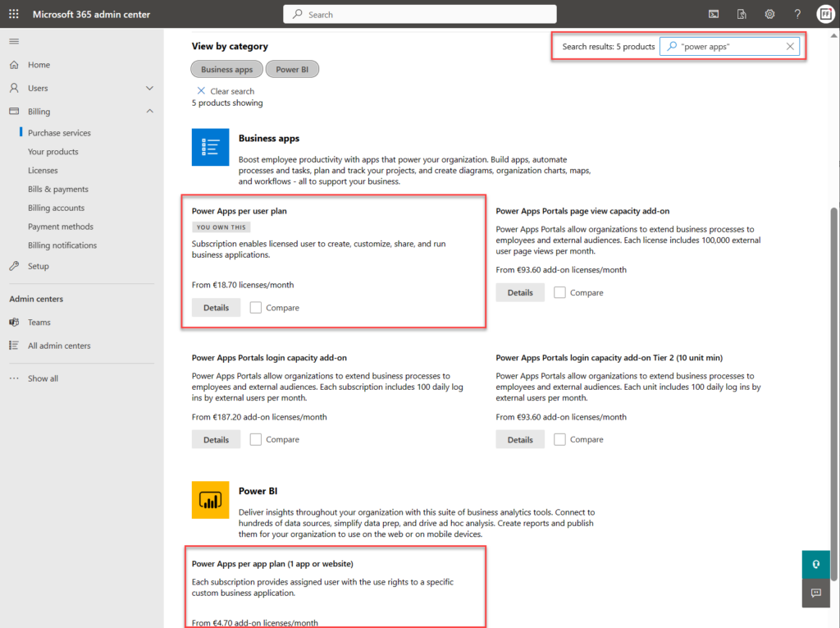Collapse the Billing navigation chevron
Image resolution: width=840 pixels, height=628 pixels.
pos(149,111)
